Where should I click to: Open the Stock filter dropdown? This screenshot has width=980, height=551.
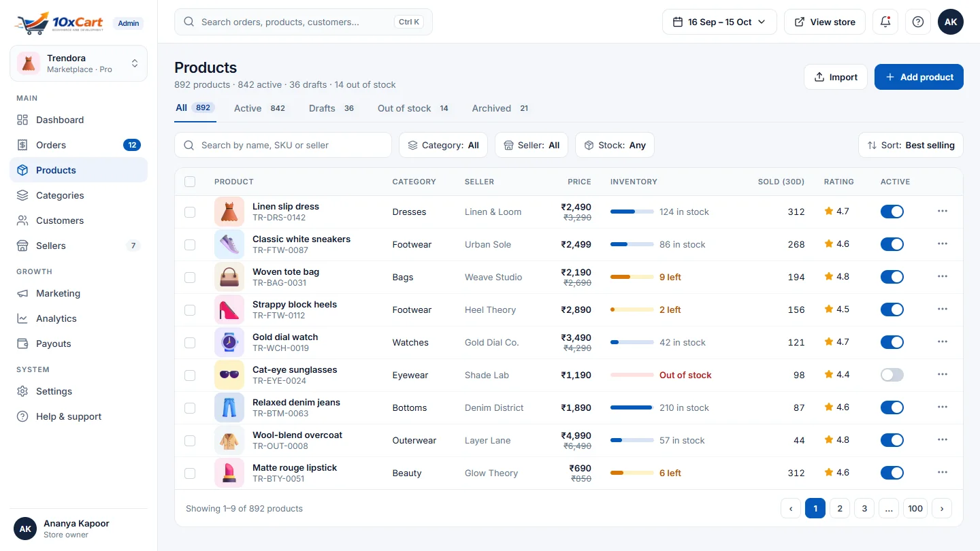[615, 145]
